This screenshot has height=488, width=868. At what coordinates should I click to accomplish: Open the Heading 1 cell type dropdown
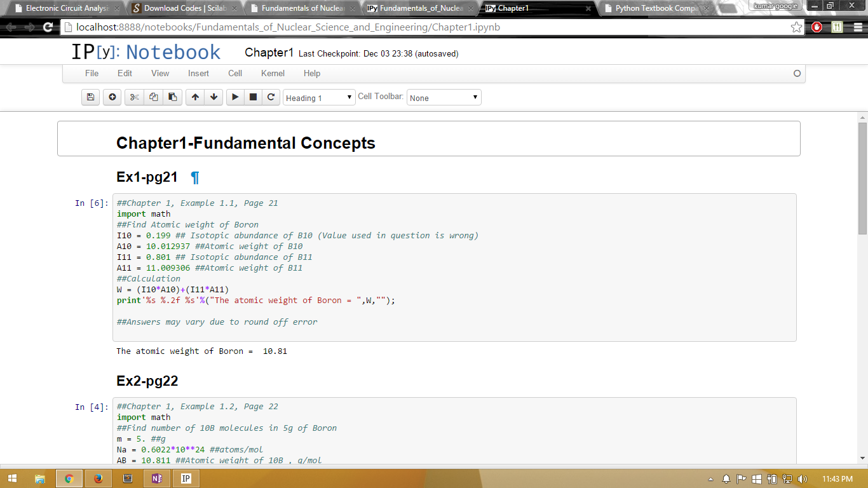[319, 98]
